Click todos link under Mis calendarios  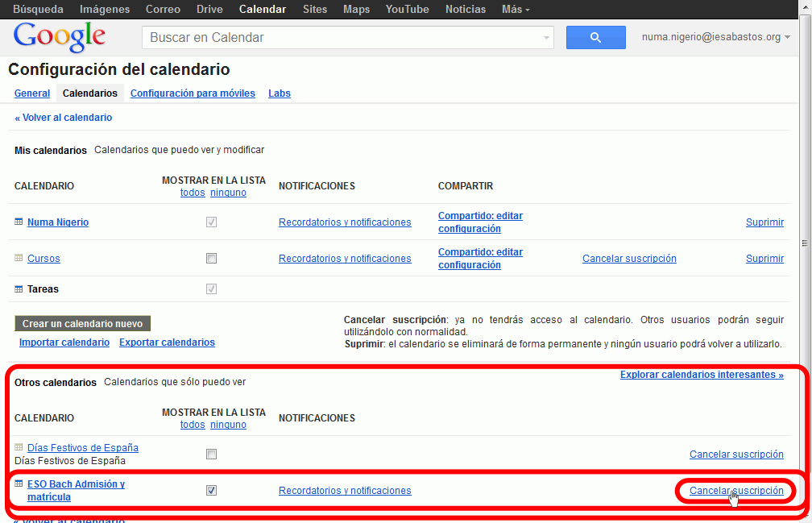[x=193, y=193]
